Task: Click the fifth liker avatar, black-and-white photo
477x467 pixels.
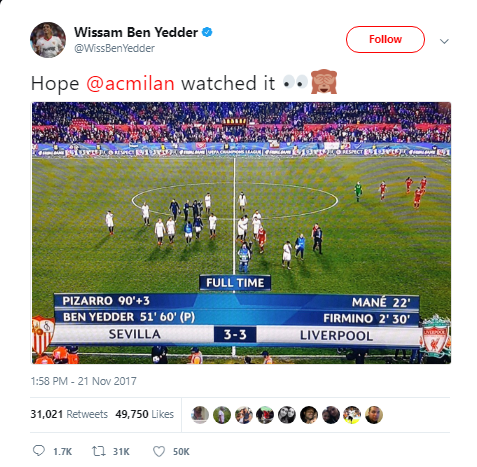Action: click(x=287, y=415)
